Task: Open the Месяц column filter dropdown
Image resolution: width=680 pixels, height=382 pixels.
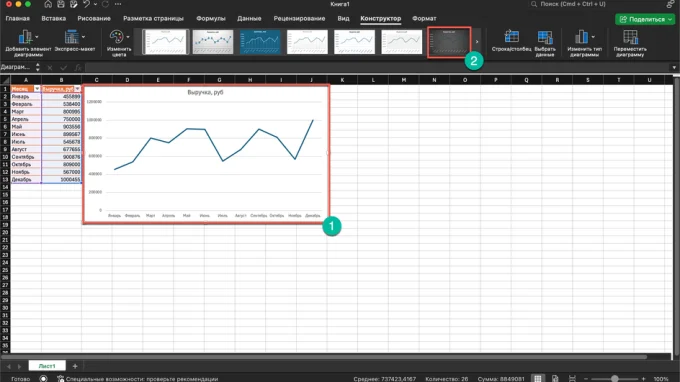Action: pyautogui.click(x=37, y=89)
